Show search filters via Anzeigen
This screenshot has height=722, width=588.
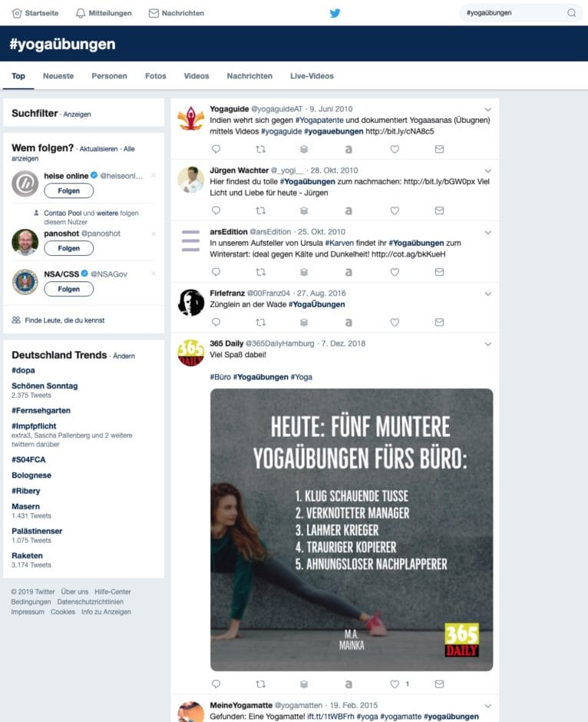click(x=77, y=114)
